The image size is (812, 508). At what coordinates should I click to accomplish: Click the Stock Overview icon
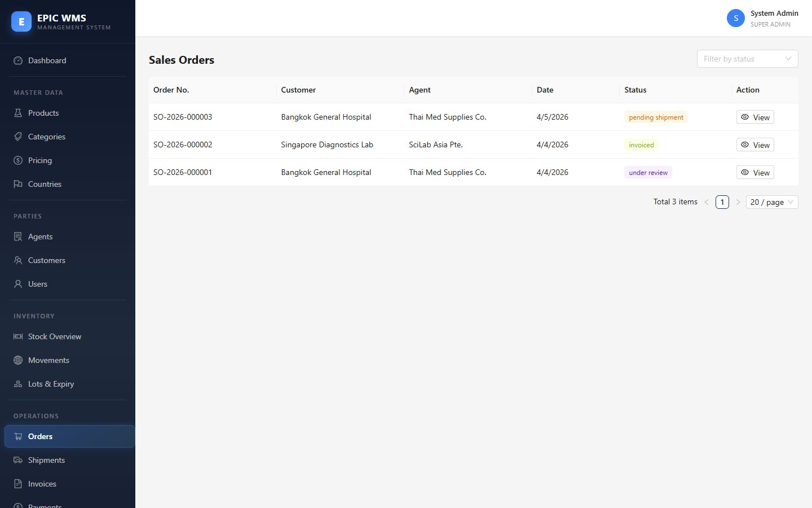pos(18,336)
